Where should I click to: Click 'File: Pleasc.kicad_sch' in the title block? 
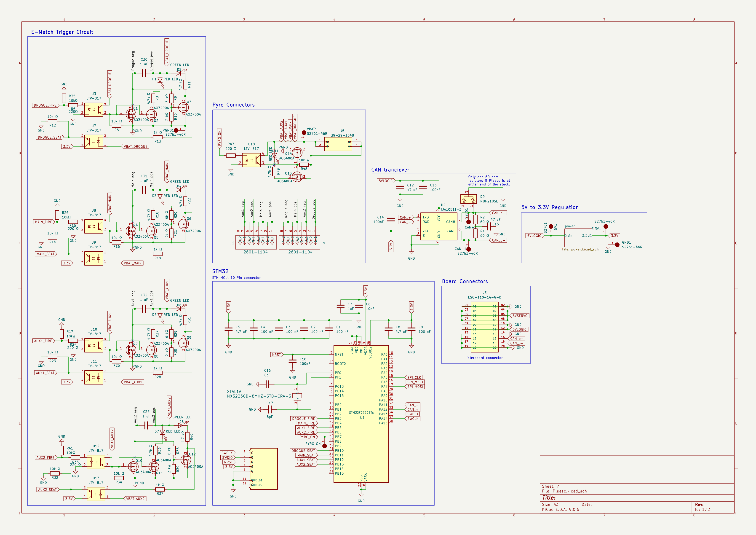pyautogui.click(x=564, y=491)
